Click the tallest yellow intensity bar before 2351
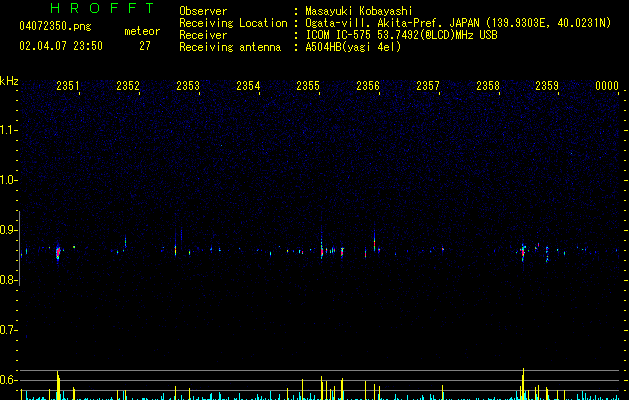This screenshot has height=400, width=629. [x=58, y=385]
